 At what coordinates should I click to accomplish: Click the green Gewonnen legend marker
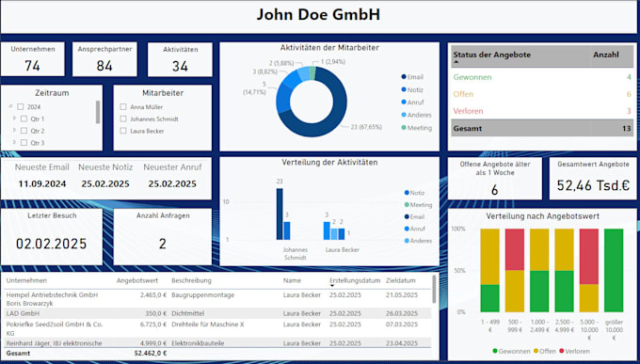[x=495, y=351]
